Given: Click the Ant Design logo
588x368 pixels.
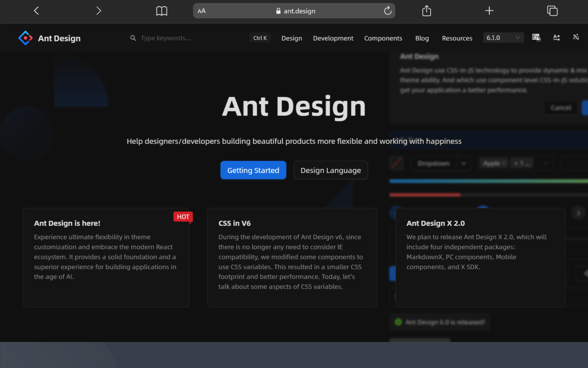Looking at the screenshot, I should coord(25,38).
